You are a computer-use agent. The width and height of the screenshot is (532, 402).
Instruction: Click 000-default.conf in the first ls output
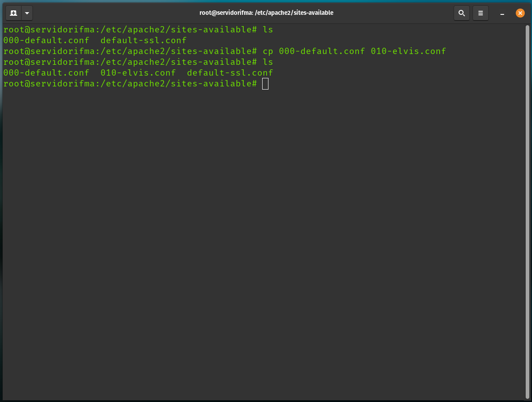(46, 40)
